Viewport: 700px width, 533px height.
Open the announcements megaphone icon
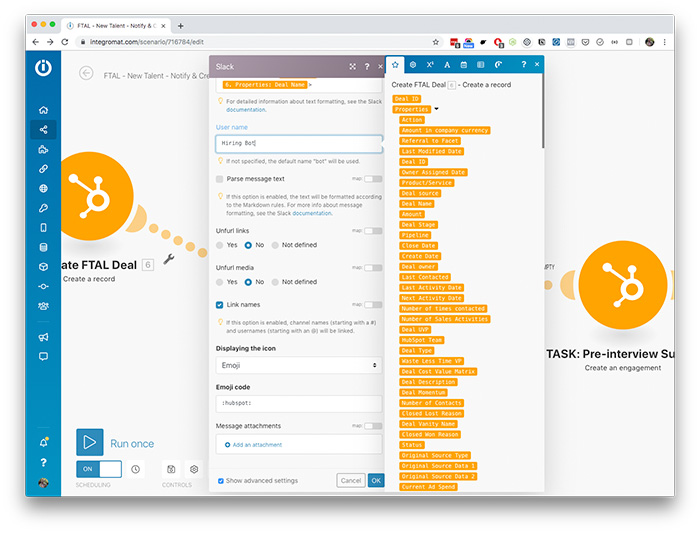[x=43, y=337]
